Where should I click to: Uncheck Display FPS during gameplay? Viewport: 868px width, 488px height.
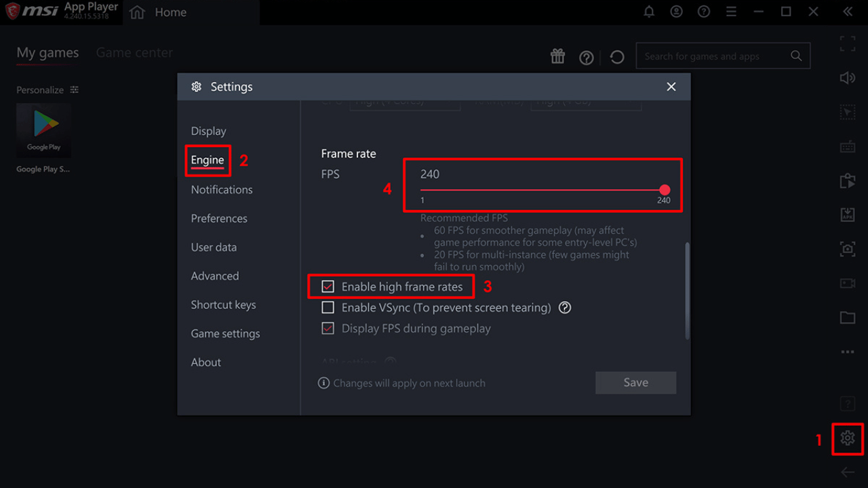(x=328, y=328)
